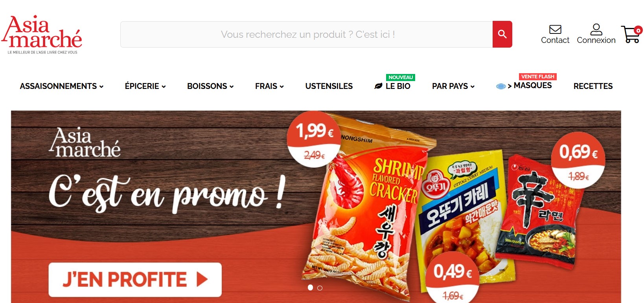The height and width of the screenshot is (303, 644).
Task: Open the MASQUES vente flash link
Action: 533,85
